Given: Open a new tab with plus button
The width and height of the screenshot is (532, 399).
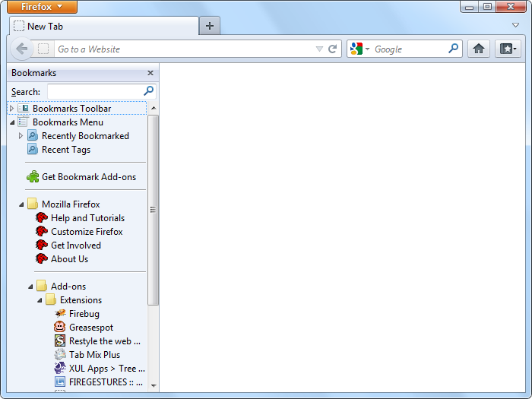Looking at the screenshot, I should [209, 26].
